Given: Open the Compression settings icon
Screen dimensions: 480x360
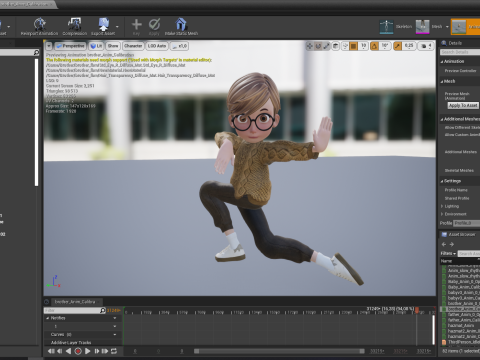Looking at the screenshot, I should point(74,24).
